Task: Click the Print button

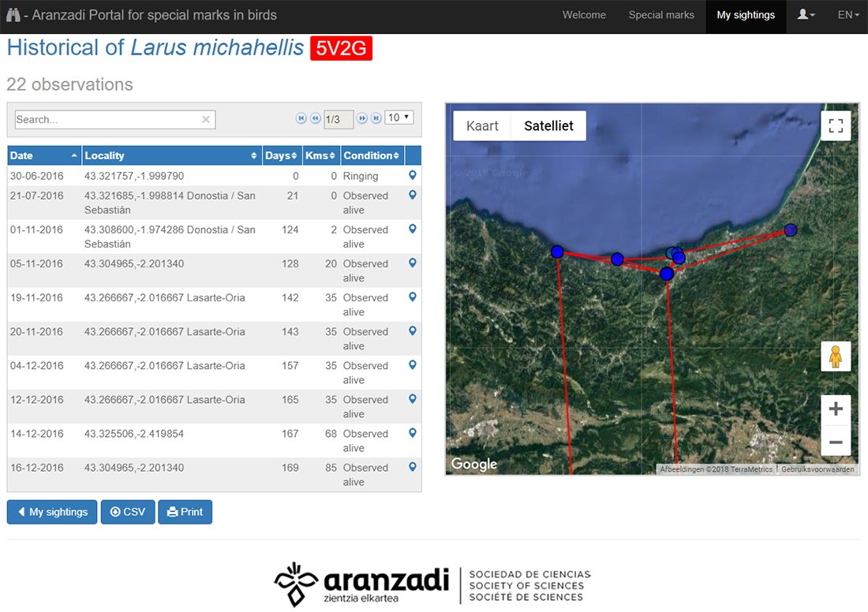Action: point(185,512)
